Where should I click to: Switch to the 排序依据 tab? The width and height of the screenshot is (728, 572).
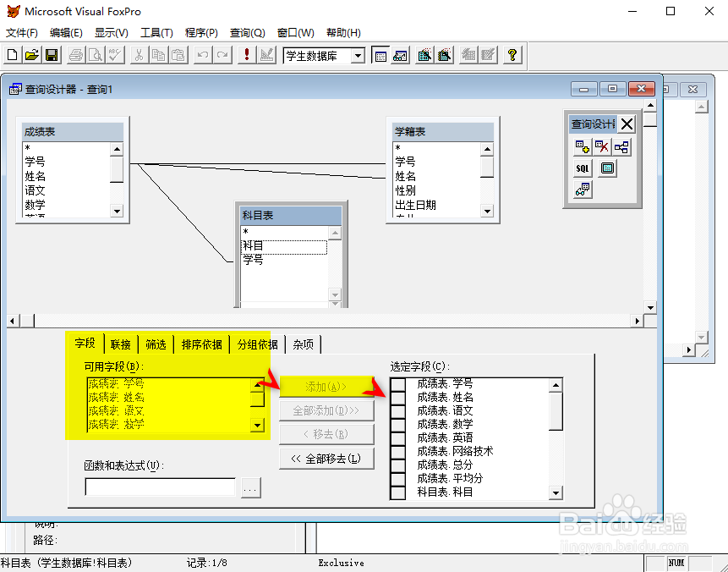pos(201,344)
